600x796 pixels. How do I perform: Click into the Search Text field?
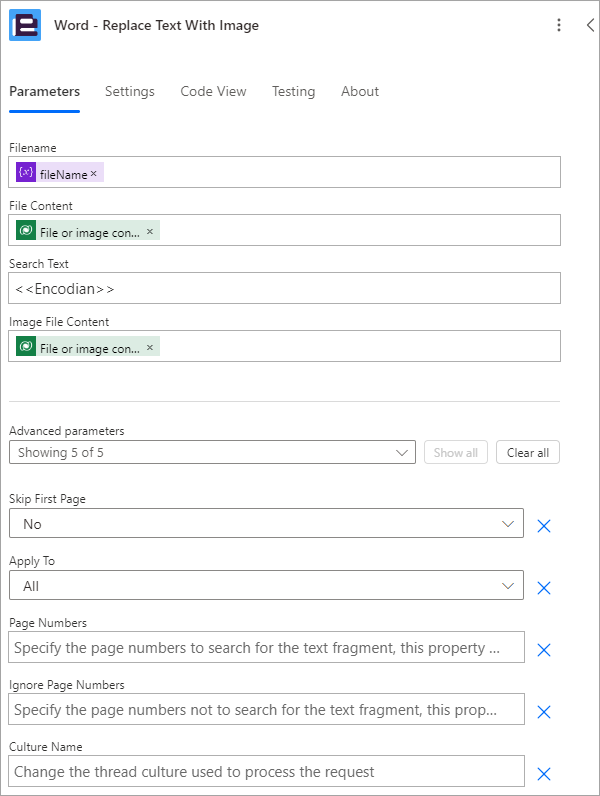tap(284, 288)
